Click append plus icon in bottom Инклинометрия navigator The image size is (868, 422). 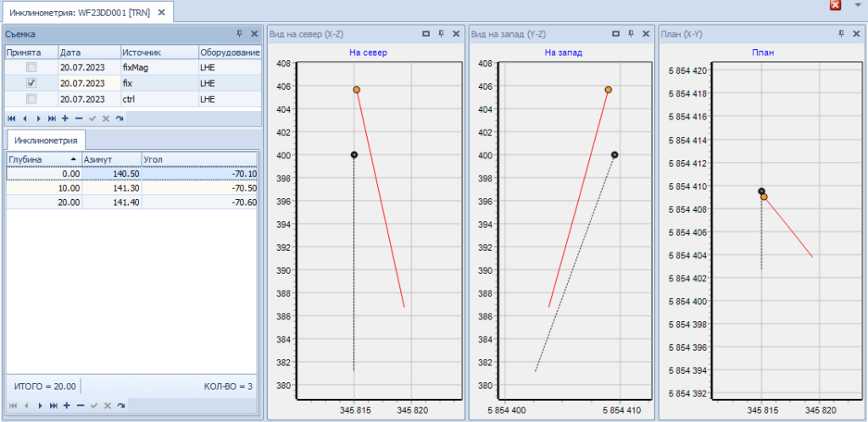coord(65,406)
